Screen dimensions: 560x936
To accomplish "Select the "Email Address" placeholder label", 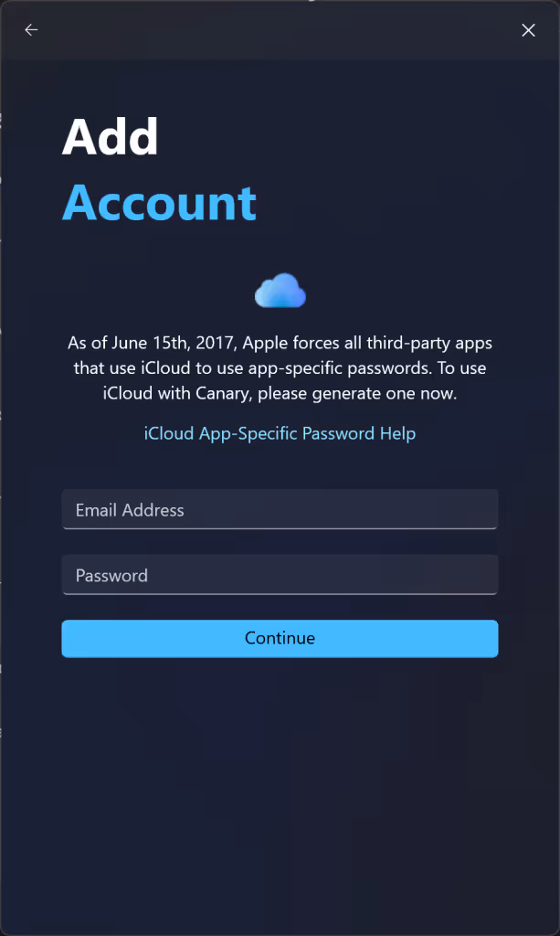I will (130, 510).
